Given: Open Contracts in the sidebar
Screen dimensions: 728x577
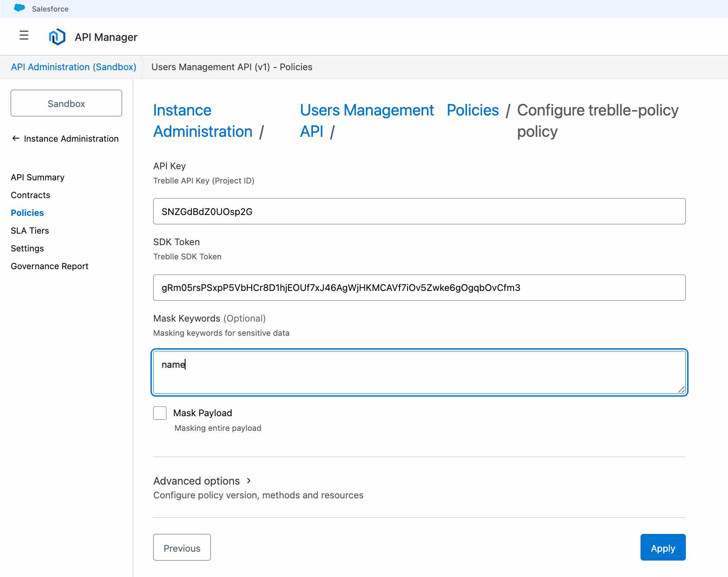Looking at the screenshot, I should click(x=31, y=195).
